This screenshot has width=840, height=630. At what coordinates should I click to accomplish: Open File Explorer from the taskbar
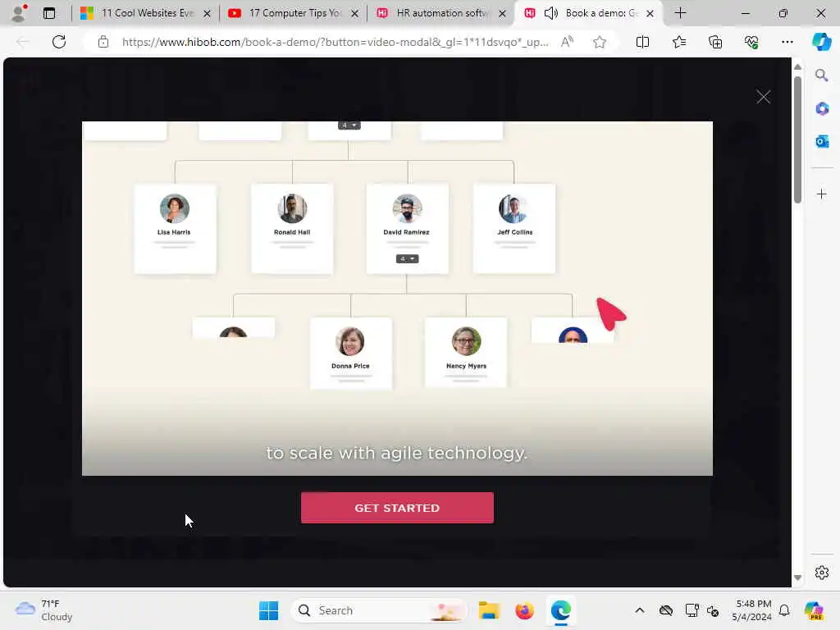tap(489, 610)
